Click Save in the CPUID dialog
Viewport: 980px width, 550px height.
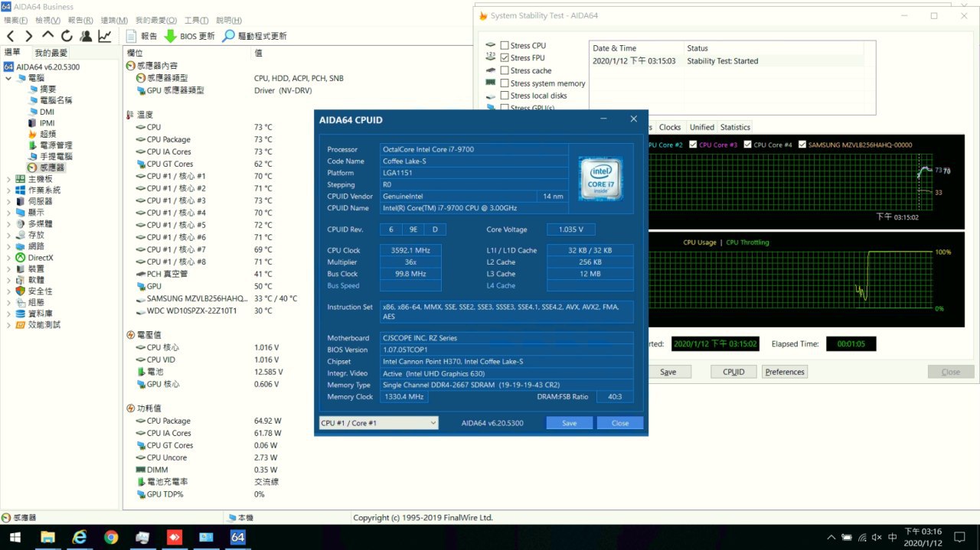[569, 423]
